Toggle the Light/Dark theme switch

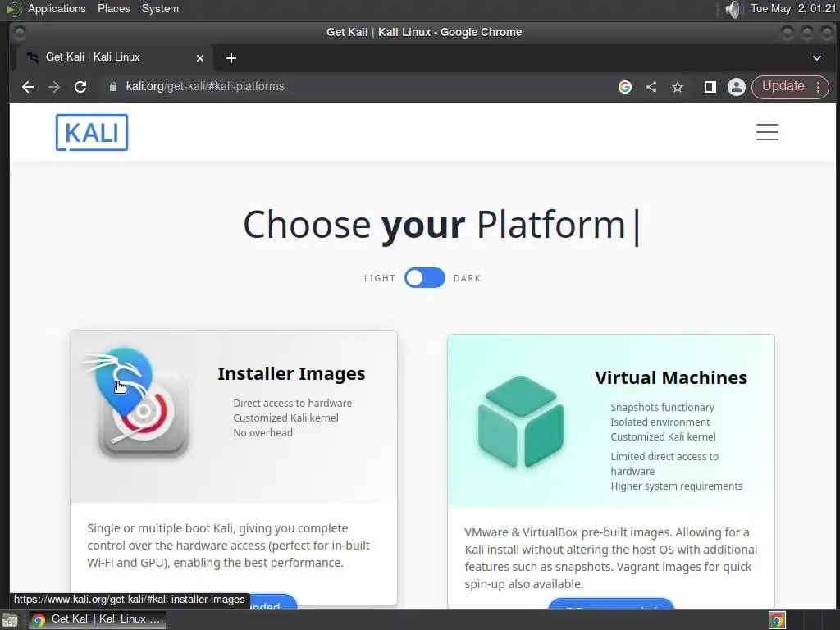[424, 278]
